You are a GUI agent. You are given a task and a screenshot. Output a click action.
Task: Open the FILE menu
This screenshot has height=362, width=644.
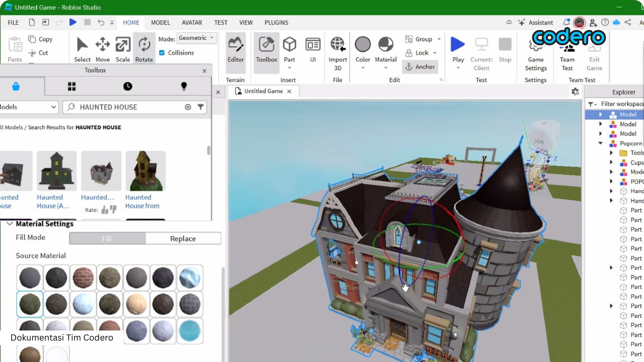pyautogui.click(x=13, y=22)
